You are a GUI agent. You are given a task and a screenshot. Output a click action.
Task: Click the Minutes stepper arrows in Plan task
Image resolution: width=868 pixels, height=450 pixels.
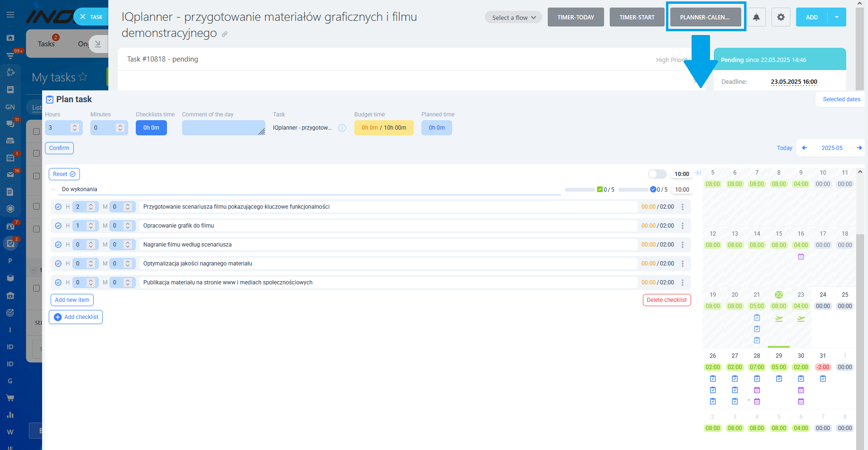pyautogui.click(x=120, y=128)
